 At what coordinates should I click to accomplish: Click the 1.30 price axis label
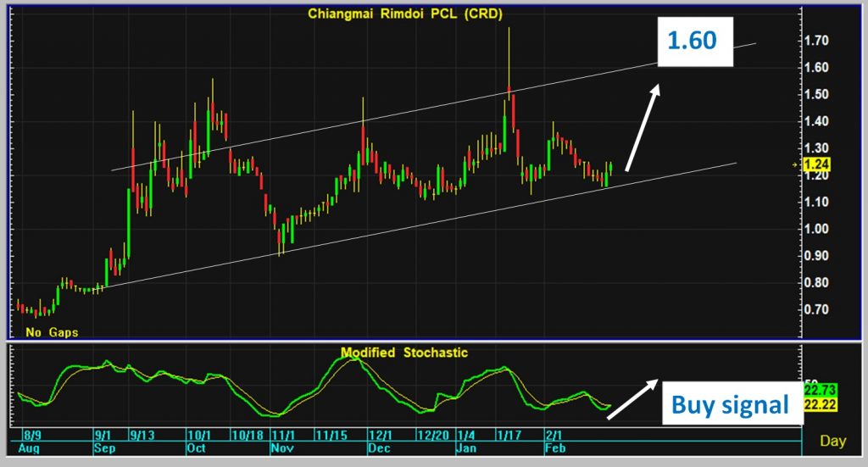coord(816,148)
